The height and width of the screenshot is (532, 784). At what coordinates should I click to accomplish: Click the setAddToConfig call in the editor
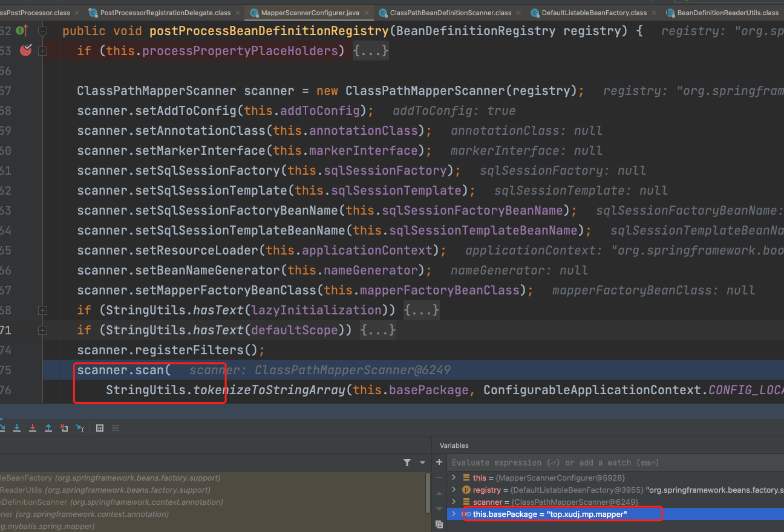[225, 111]
